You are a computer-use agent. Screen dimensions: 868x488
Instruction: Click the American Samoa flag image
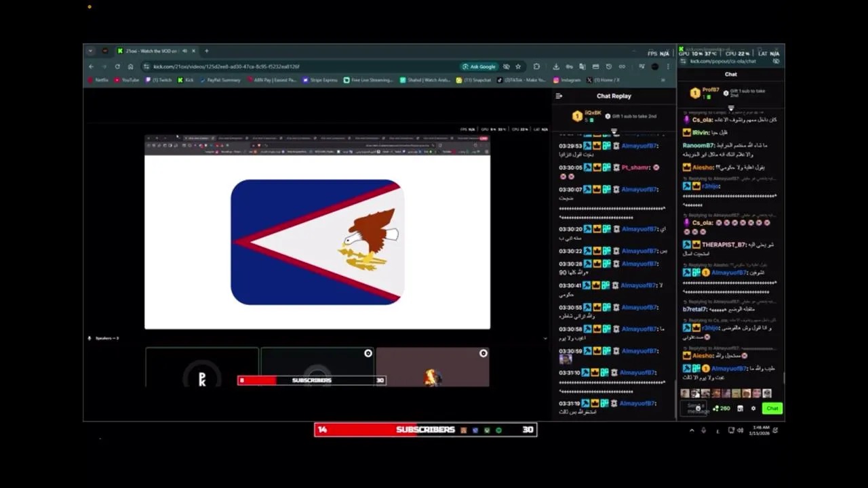point(317,242)
